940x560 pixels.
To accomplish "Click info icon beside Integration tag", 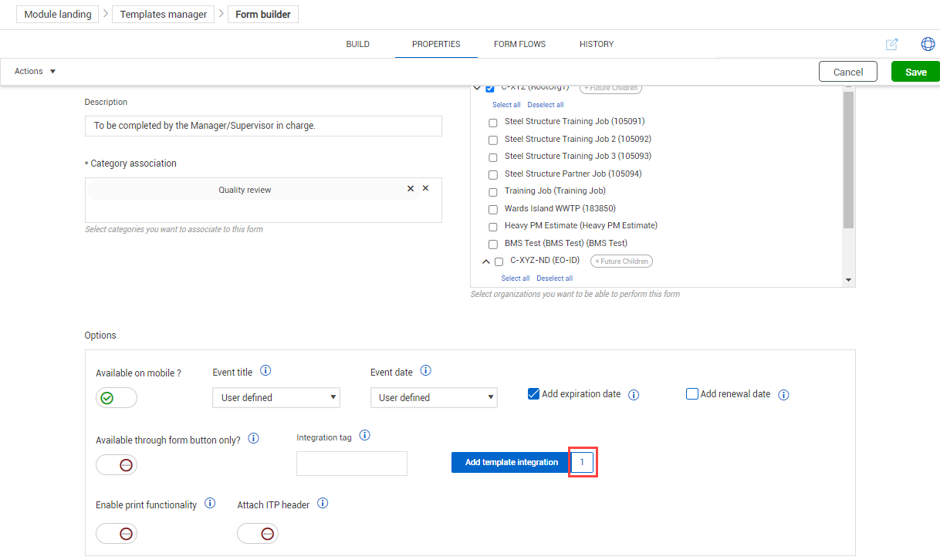I will point(365,436).
